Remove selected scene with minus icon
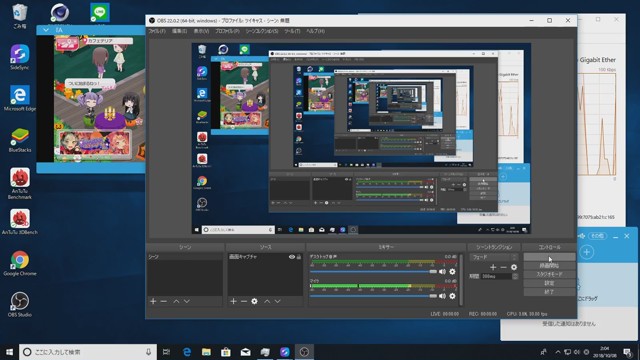The image size is (640, 360). [164, 301]
